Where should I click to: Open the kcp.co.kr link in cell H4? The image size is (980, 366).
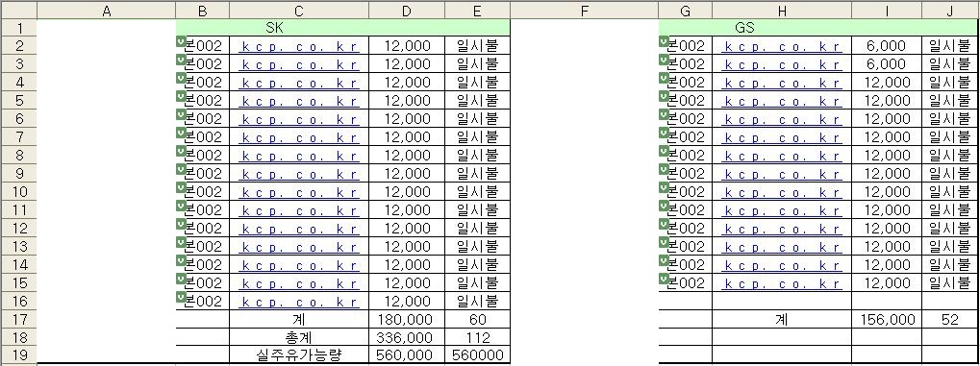pyautogui.click(x=782, y=83)
